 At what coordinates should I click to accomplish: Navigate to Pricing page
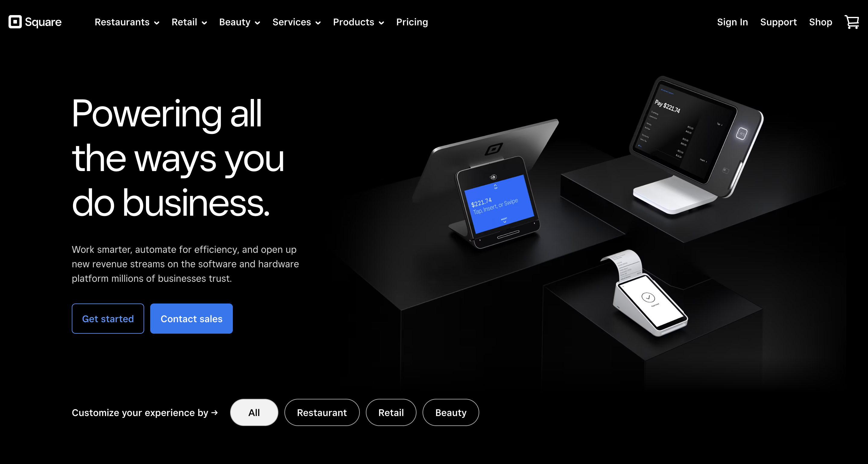coord(412,22)
